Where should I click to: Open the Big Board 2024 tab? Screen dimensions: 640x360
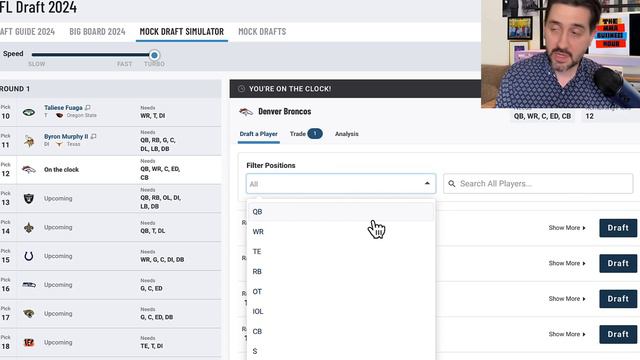pos(97,32)
